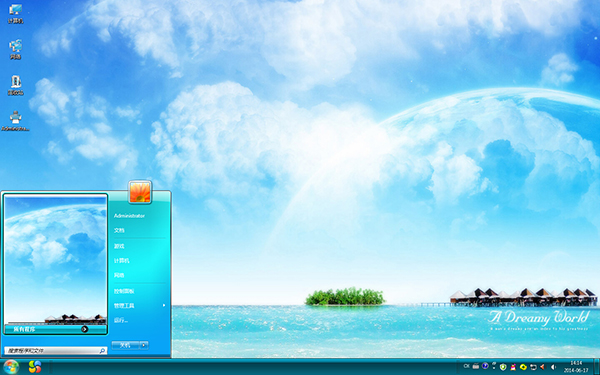
Task: Open the Network (网络) desktop icon
Action: (x=15, y=49)
